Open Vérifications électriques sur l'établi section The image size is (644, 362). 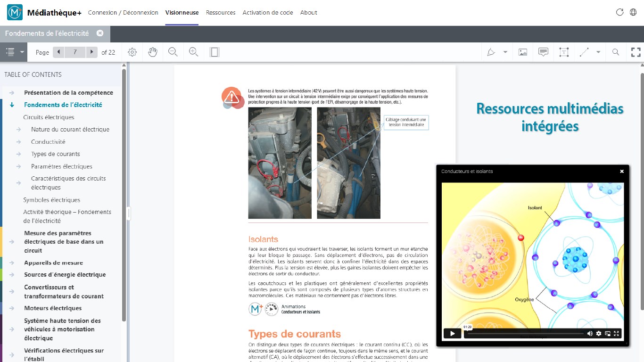click(64, 354)
